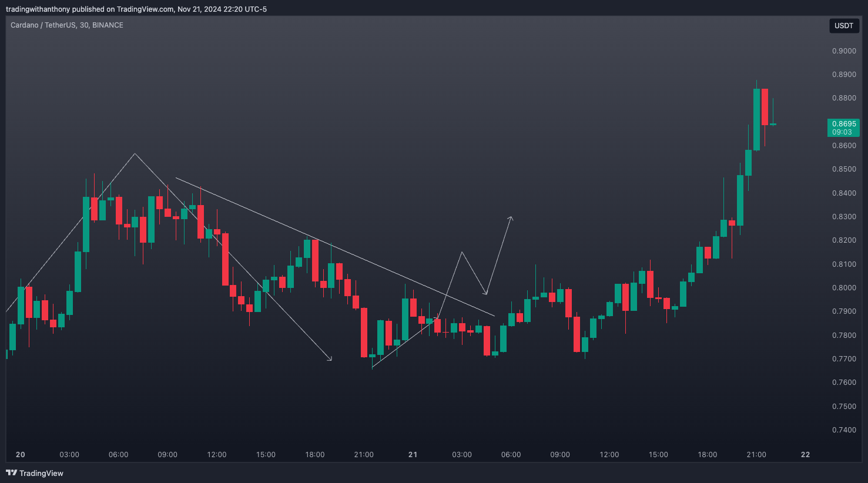Click the 0.7500 price axis label
This screenshot has width=868, height=483.
pos(844,407)
